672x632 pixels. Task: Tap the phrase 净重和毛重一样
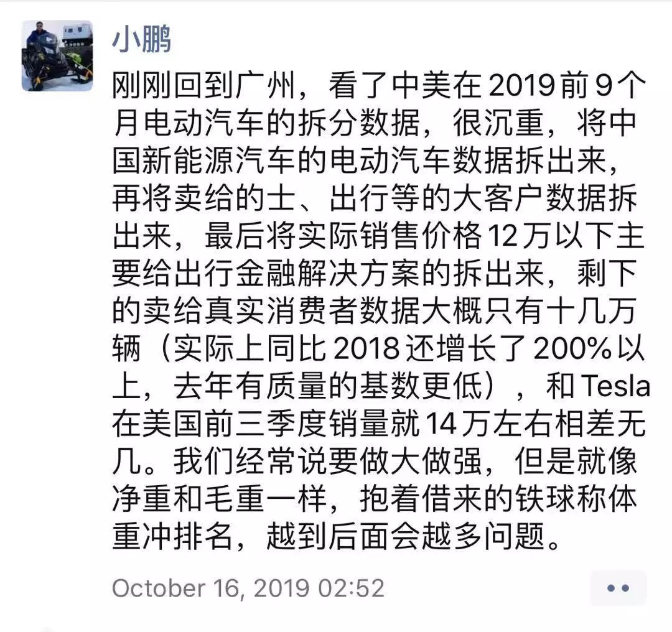220,499
